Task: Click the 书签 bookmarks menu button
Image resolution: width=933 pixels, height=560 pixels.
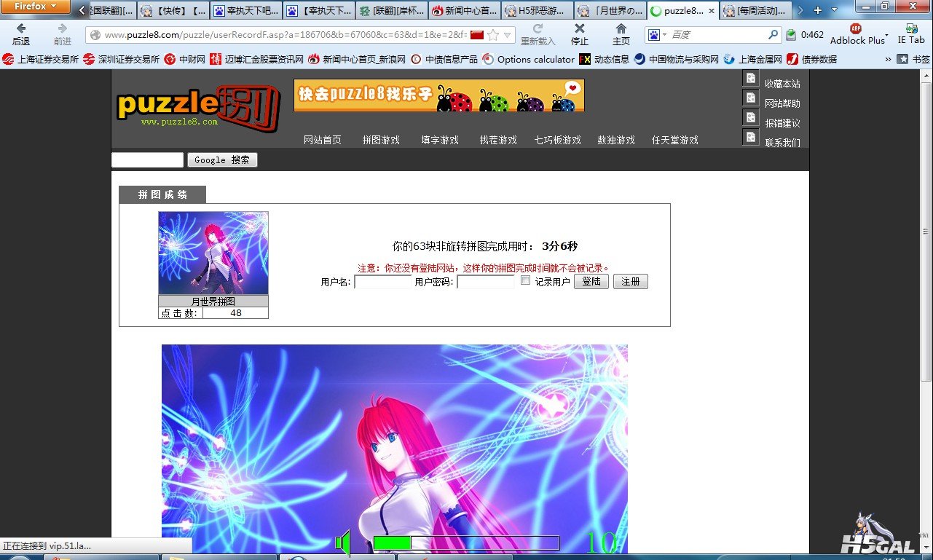Action: (x=913, y=60)
